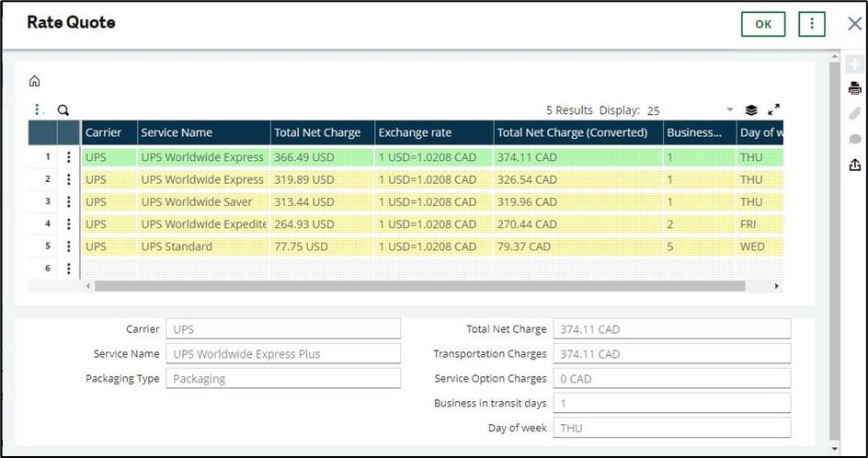Click Total Net Charge (Converted) column header
Screen dimensions: 868x458
578,133
